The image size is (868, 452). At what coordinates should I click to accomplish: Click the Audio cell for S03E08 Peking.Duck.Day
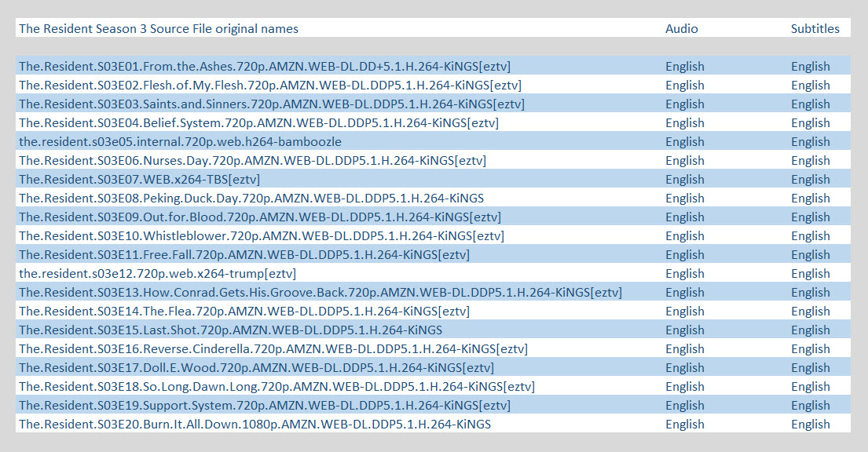[x=685, y=198]
